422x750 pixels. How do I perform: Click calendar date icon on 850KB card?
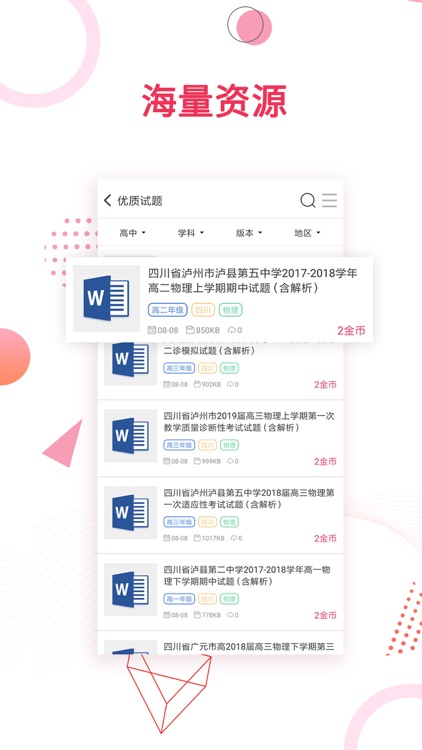click(152, 330)
